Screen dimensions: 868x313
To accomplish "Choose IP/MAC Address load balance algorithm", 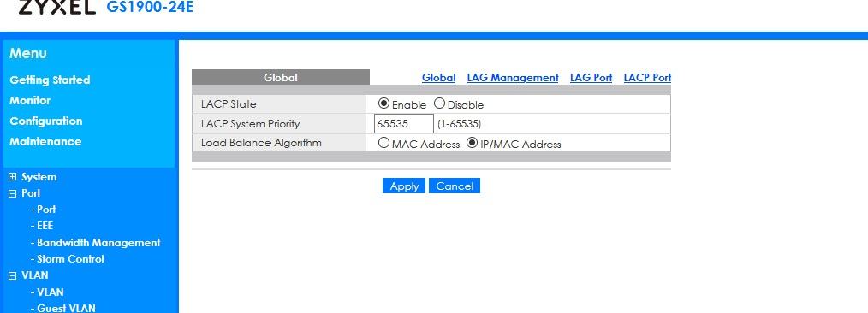I will tap(472, 143).
